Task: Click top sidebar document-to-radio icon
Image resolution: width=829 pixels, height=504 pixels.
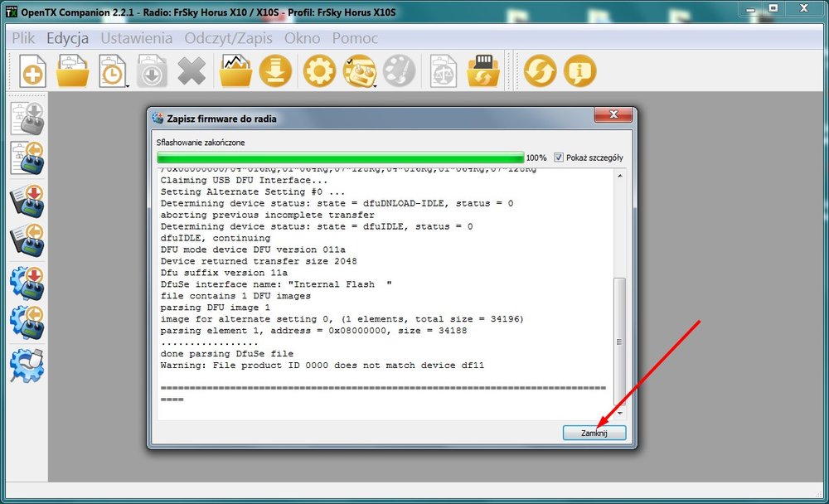Action: point(27,119)
